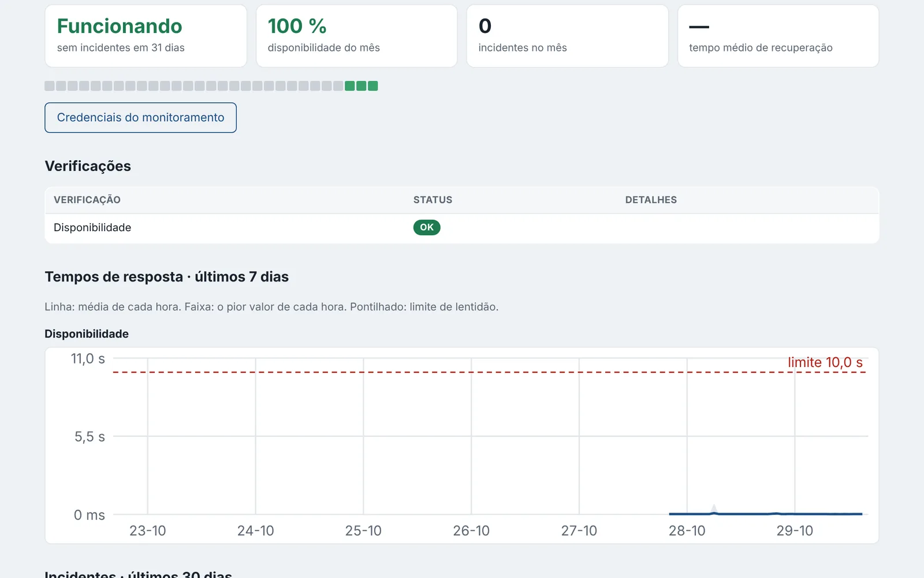
Task: Click the green OK status badge
Action: (427, 227)
